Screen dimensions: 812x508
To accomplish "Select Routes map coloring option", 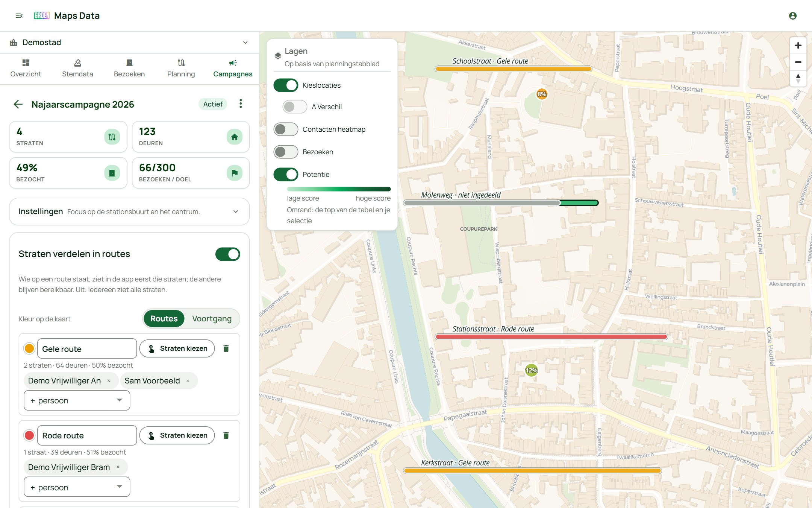I will pyautogui.click(x=164, y=319).
